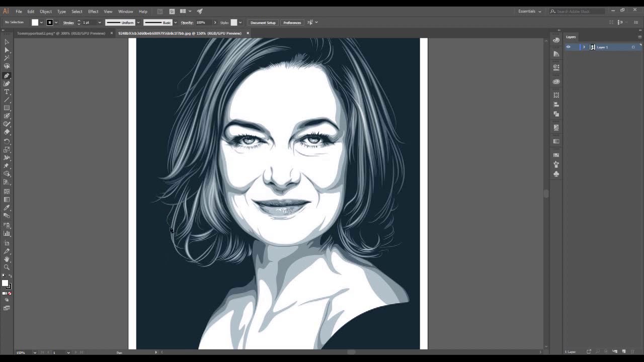This screenshot has height=362, width=644.
Task: Open the Pathfinder panel icon
Action: [556, 114]
